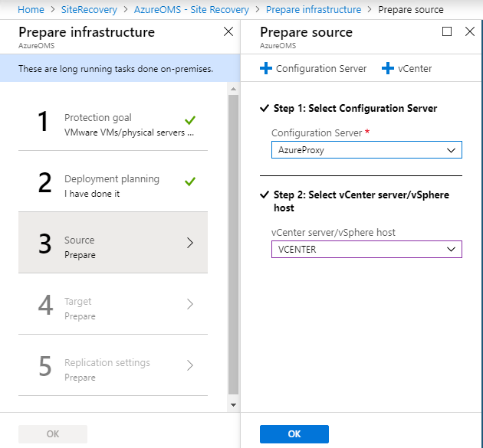The width and height of the screenshot is (483, 448).
Task: Open the VCENTER server dropdown
Action: pos(366,249)
